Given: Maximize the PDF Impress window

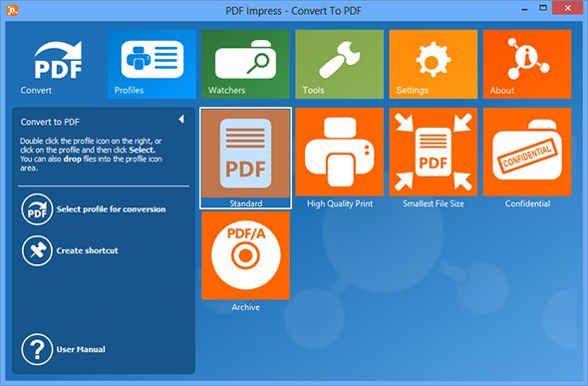Looking at the screenshot, I should pyautogui.click(x=543, y=8).
